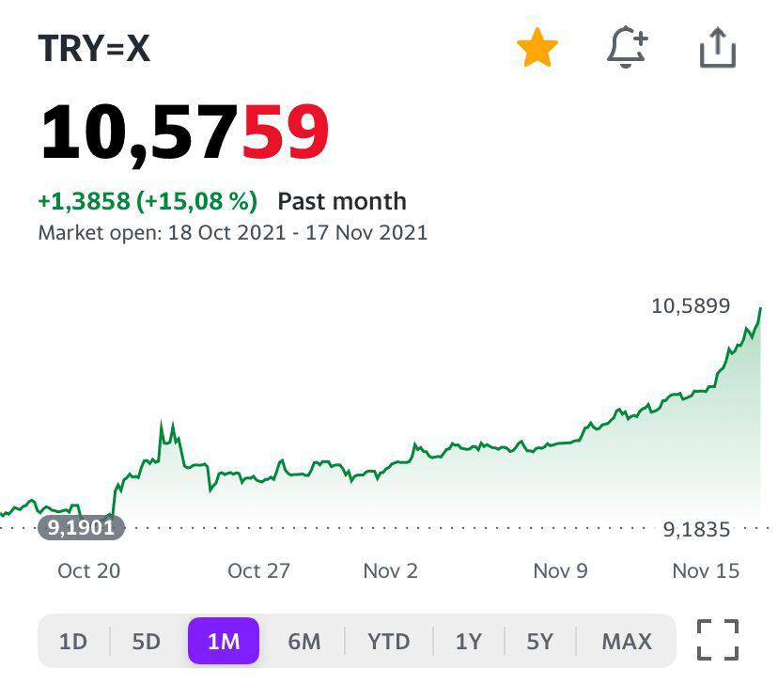View the 5Y chart range
778x700 pixels.
[539, 642]
